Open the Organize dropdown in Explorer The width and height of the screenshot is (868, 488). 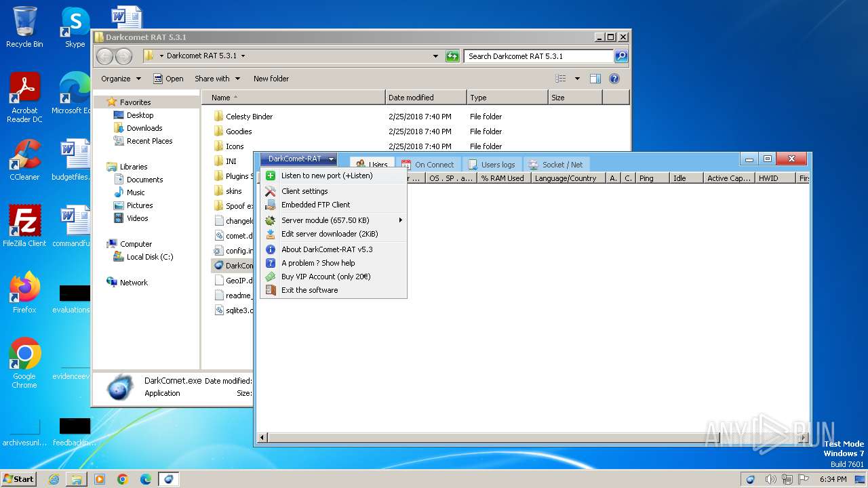[121, 79]
